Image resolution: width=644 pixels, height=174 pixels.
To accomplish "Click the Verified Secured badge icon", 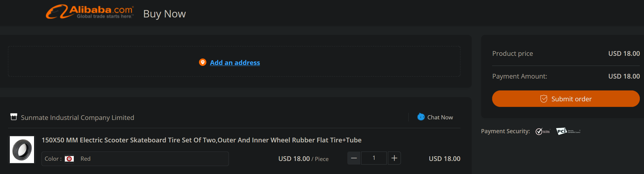I will [542, 131].
